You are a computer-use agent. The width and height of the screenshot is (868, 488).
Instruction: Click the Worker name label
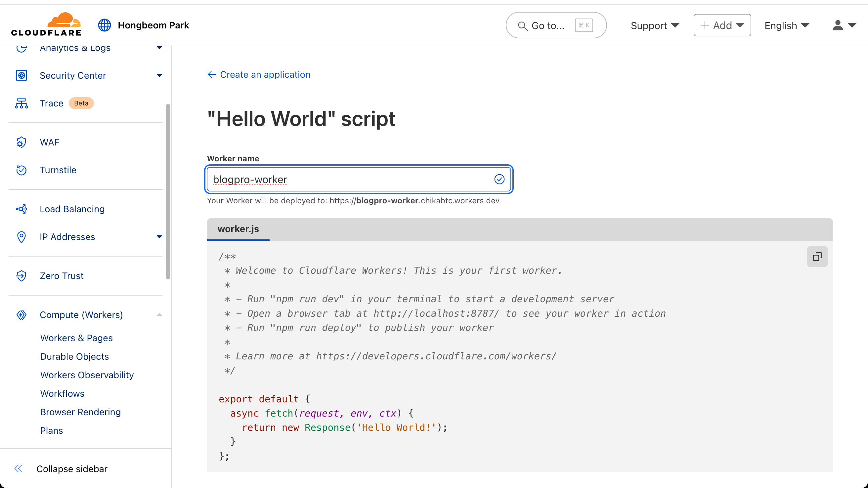click(233, 158)
